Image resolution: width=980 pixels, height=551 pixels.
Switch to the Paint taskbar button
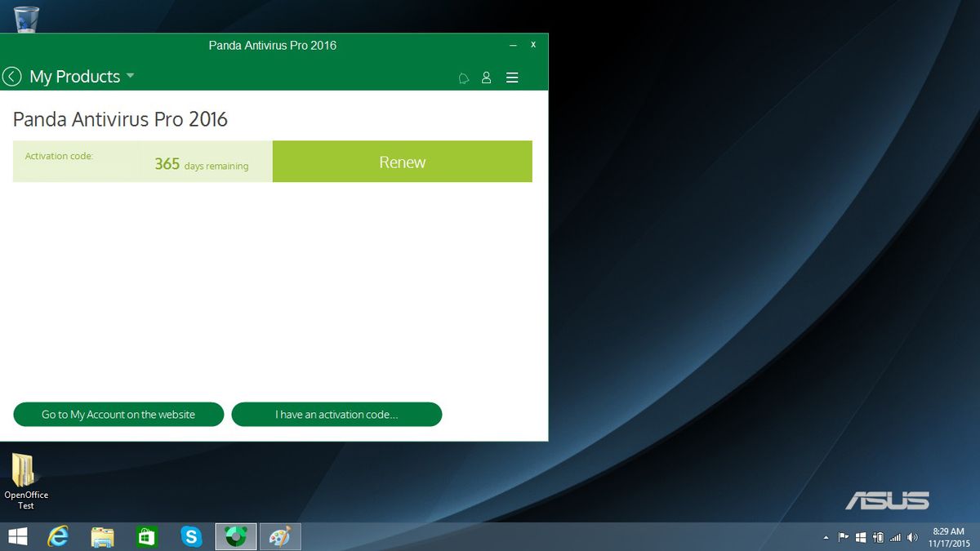point(280,536)
